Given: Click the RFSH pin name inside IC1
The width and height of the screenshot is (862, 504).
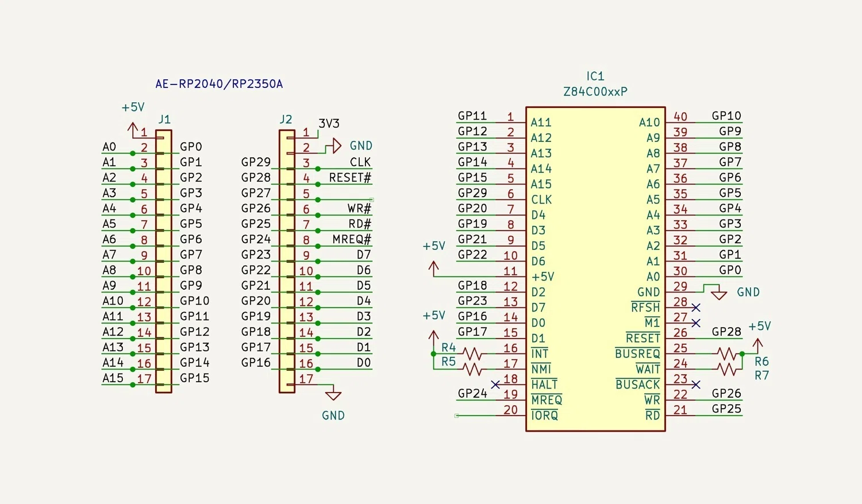Looking at the screenshot, I should click(x=645, y=307).
